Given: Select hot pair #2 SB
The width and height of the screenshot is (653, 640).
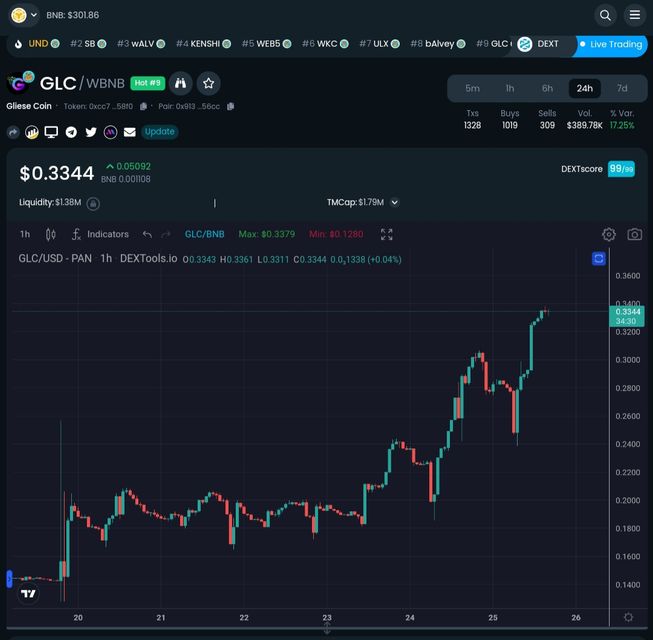Looking at the screenshot, I should point(88,44).
